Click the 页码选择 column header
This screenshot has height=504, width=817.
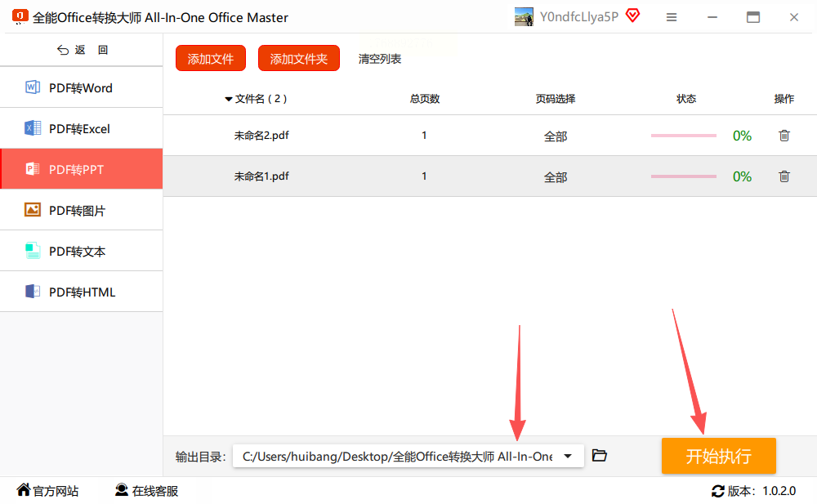(x=556, y=99)
